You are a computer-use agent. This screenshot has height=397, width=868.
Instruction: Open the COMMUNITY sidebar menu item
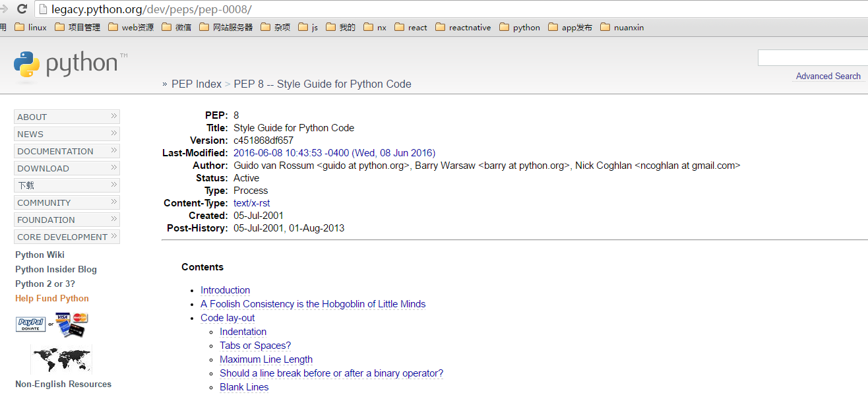pos(44,202)
